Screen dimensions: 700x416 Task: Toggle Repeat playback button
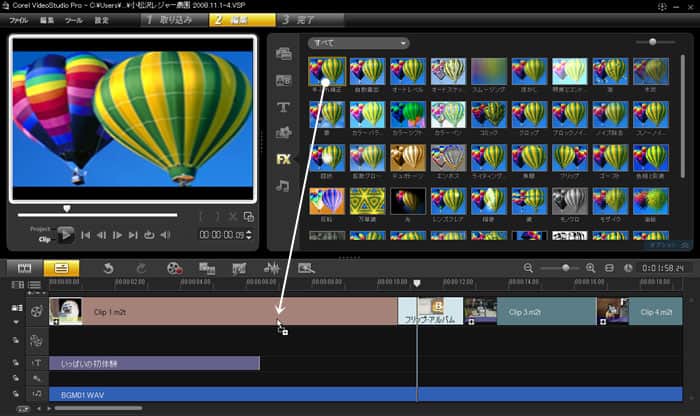click(x=149, y=235)
